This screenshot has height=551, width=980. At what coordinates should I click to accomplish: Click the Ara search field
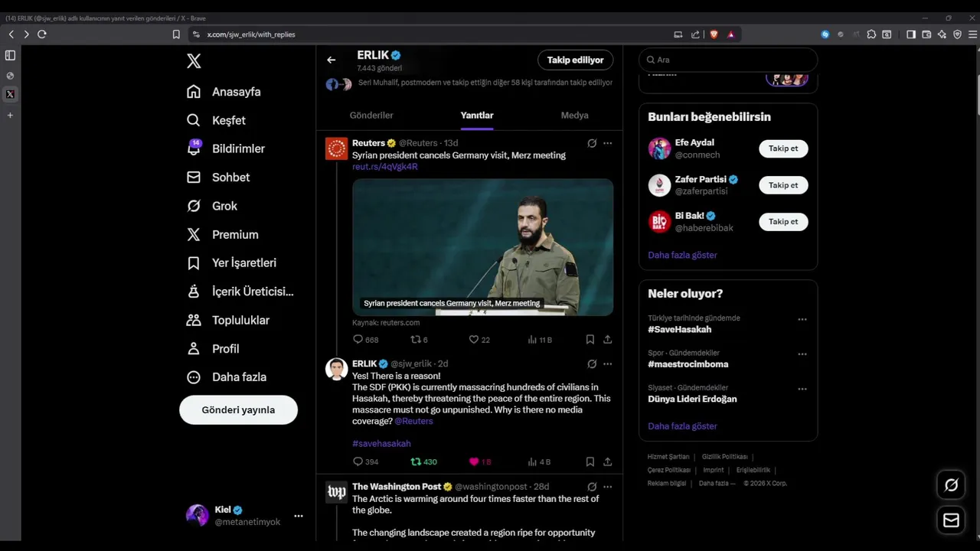(728, 60)
